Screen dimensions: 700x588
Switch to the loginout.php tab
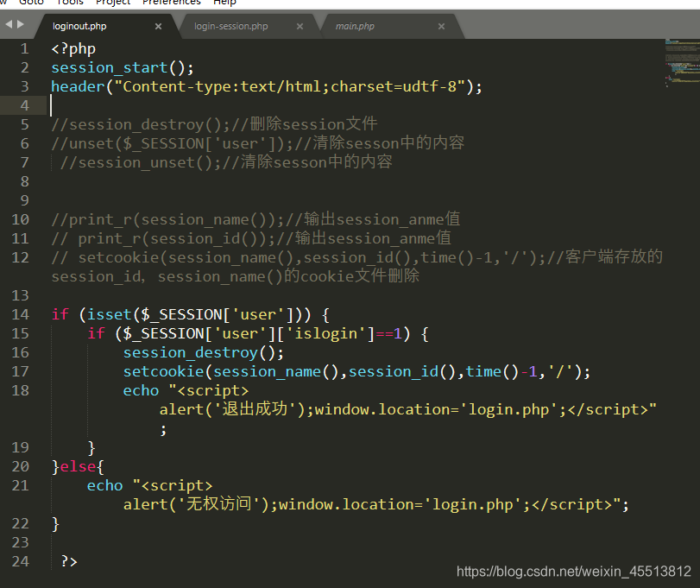(x=79, y=27)
